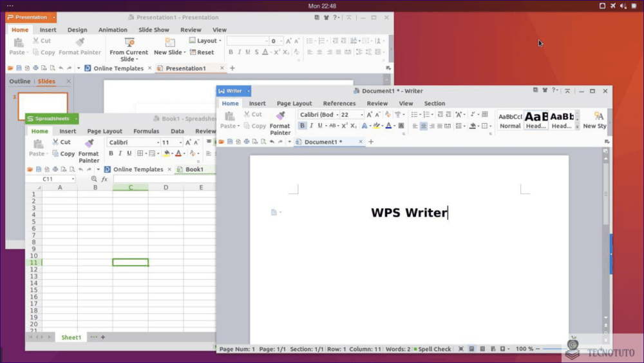Click Export PDF icon in Spreadsheets toolbar

coord(47,170)
